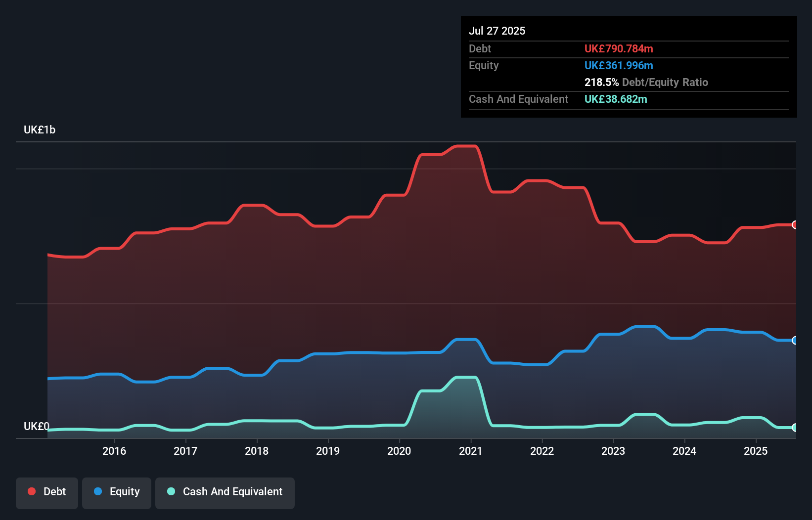This screenshot has height=520, width=812.
Task: Click the 2021 x-axis label
Action: (x=470, y=451)
